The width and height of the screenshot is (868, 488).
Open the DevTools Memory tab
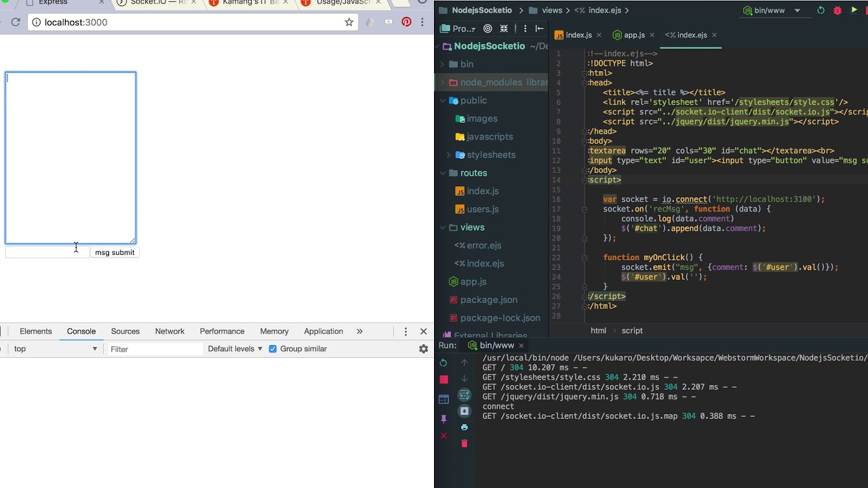pos(275,331)
